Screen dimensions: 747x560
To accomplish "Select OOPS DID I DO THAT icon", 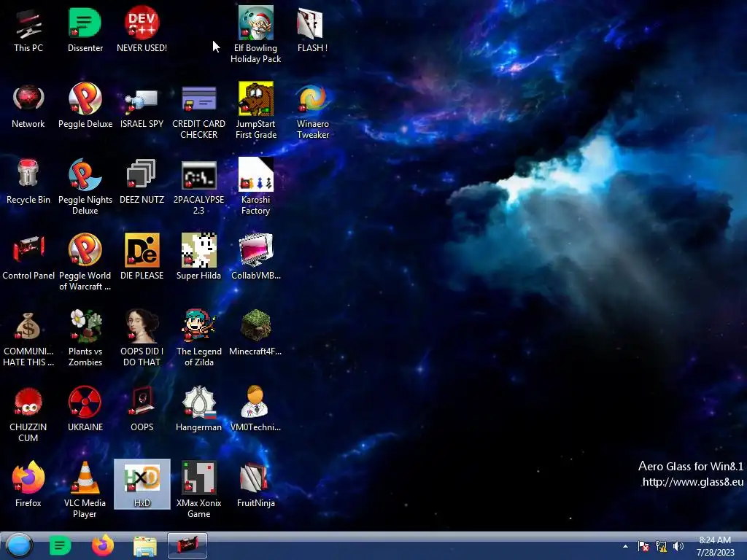I will pos(142,338).
